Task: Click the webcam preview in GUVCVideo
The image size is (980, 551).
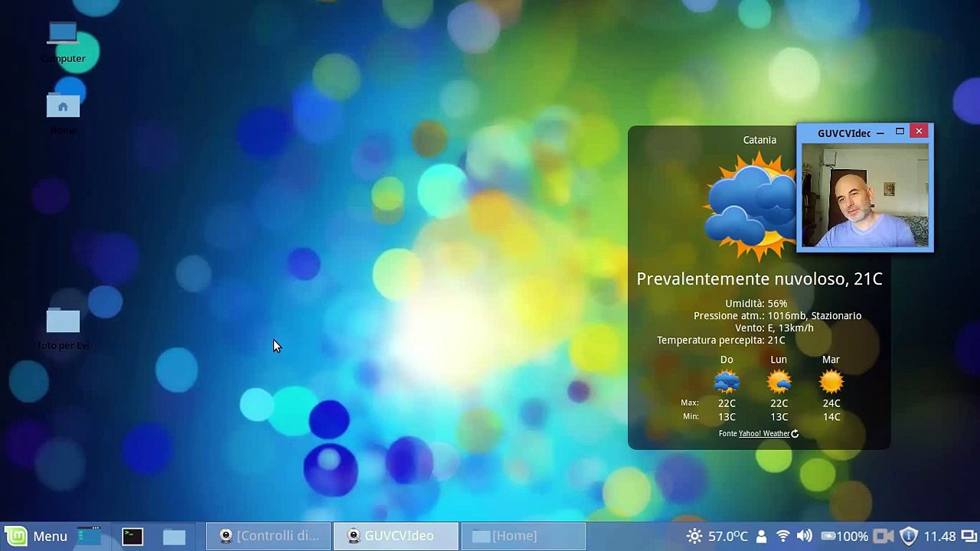Action: [864, 197]
